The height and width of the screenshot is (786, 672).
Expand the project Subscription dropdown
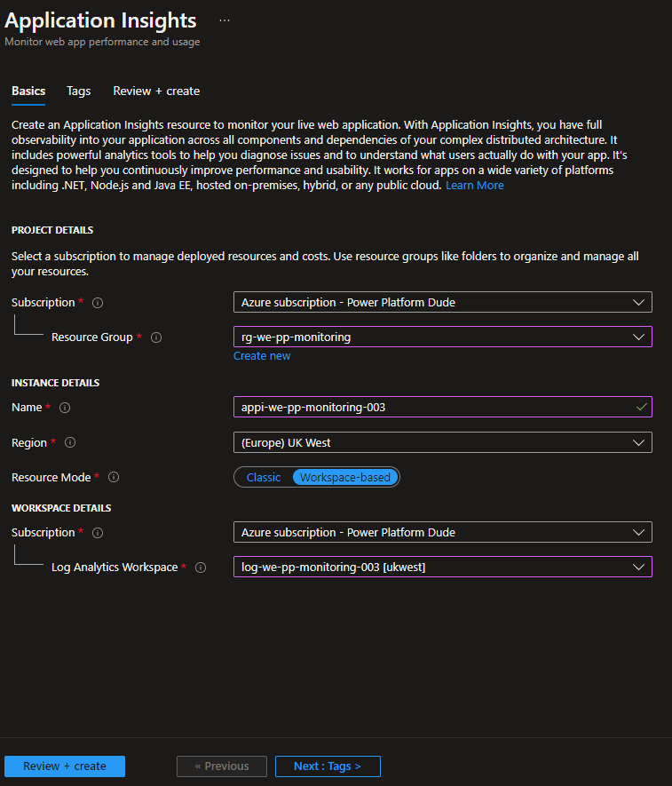pyautogui.click(x=442, y=302)
